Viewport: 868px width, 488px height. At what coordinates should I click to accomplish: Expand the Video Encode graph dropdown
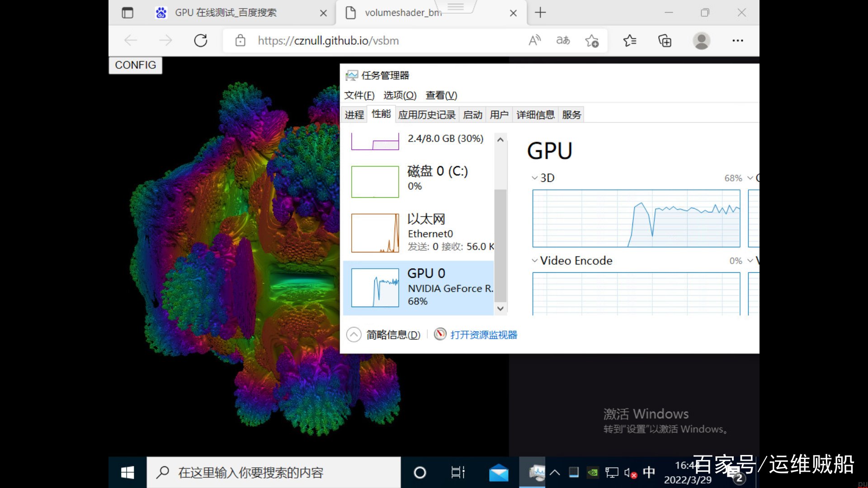coord(535,261)
